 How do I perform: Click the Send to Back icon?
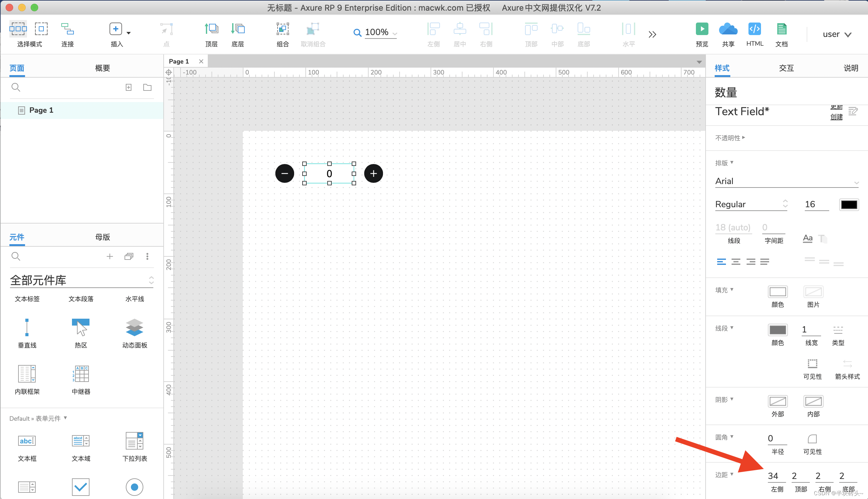click(x=238, y=29)
